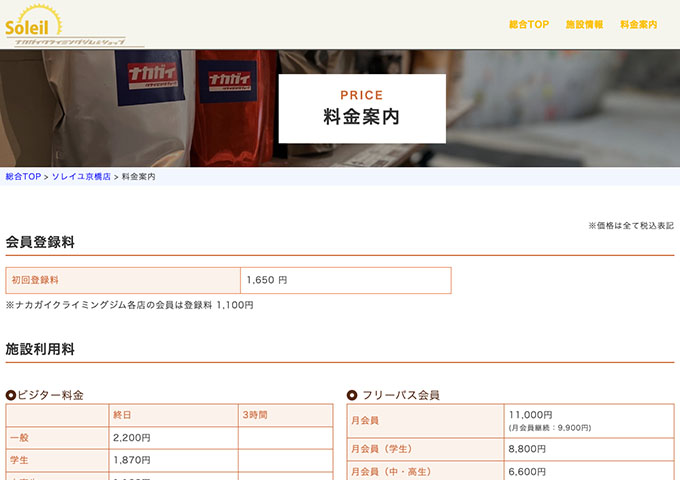Select the 月会員継続 9,900円 note
The width and height of the screenshot is (680, 480).
550,428
